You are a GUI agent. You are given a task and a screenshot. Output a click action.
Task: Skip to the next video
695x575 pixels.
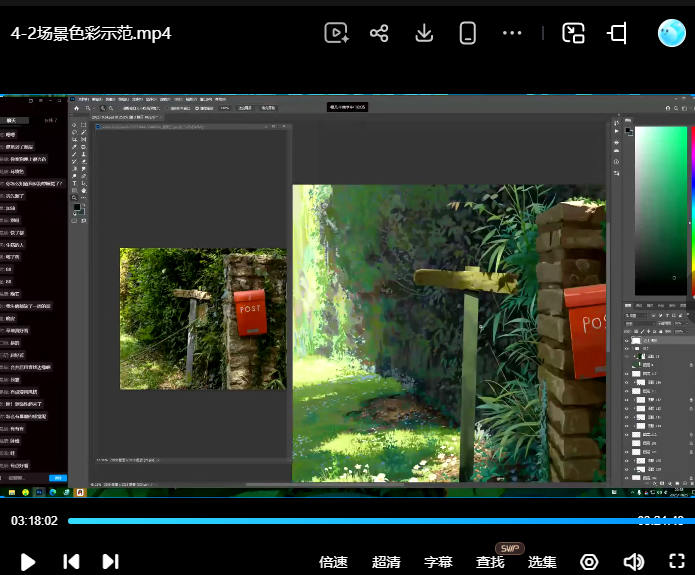tap(110, 562)
